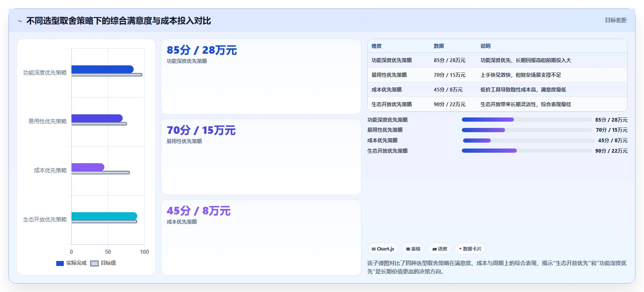Viewport: 644px width, 292px height.
Task: Click the note 上手快见效快，但复杂场景支撑不足
Action: coord(521,75)
